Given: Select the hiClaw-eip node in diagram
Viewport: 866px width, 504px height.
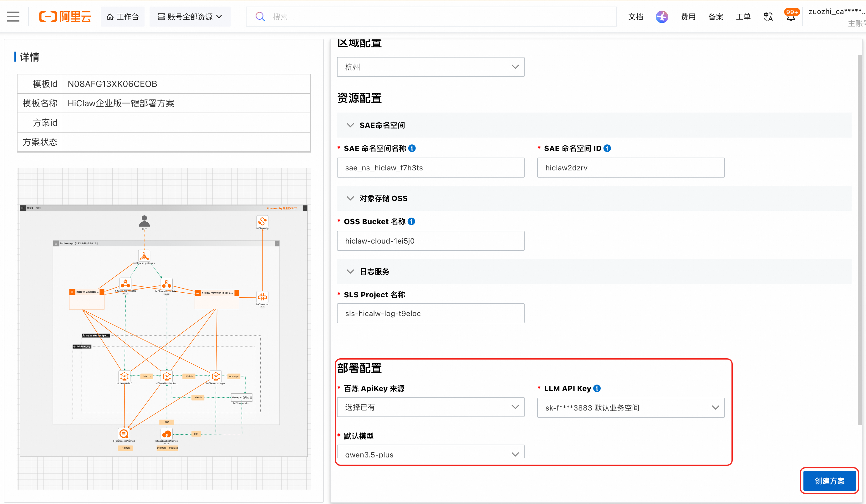Looking at the screenshot, I should point(262,221).
